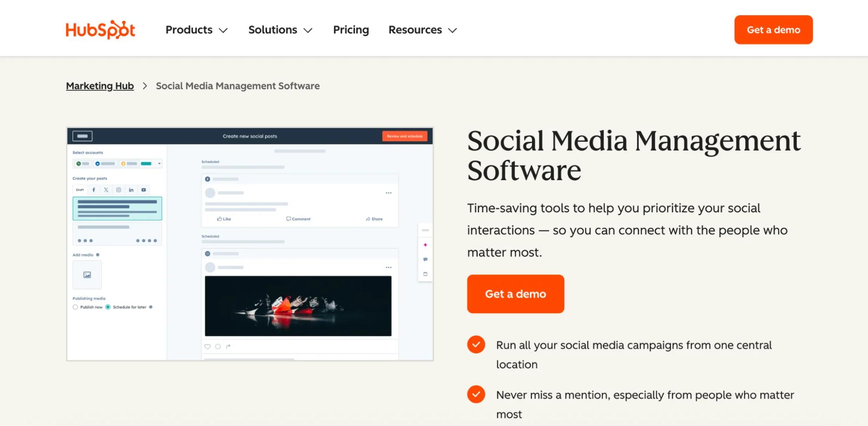Viewport: 868px width, 426px height.
Task: Click Like on the first scheduled post
Action: click(224, 219)
